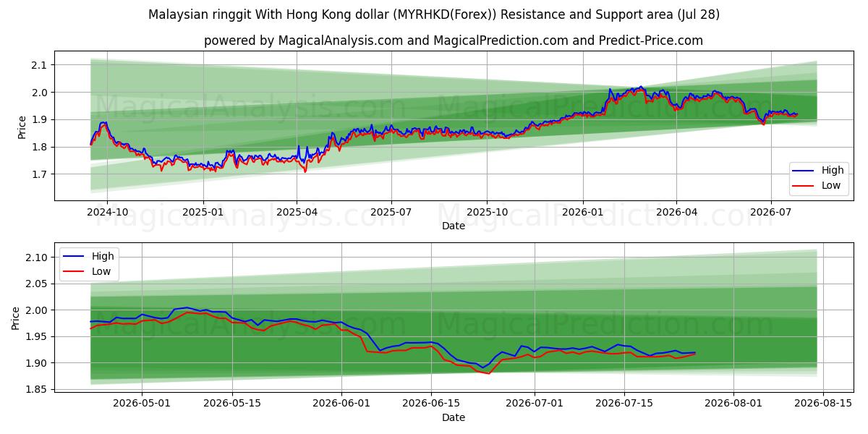
Task: Click the '2026-08-01' x-axis label
Action: (733, 403)
